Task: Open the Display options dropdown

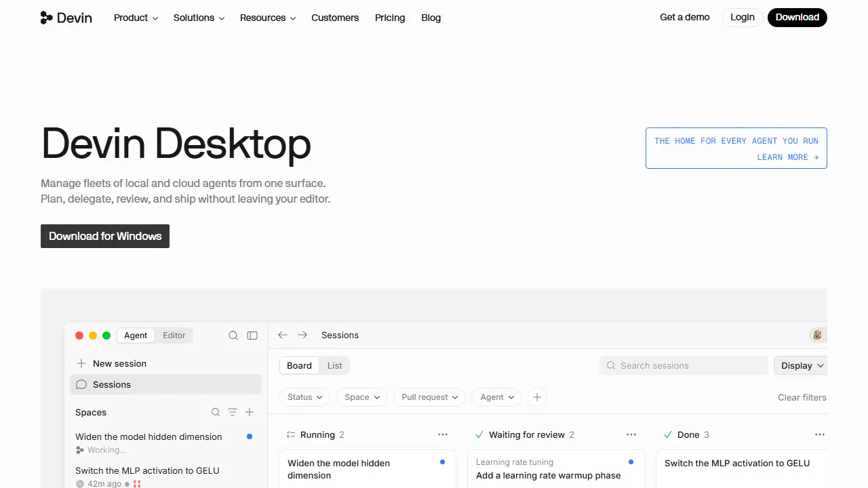Action: pyautogui.click(x=801, y=365)
